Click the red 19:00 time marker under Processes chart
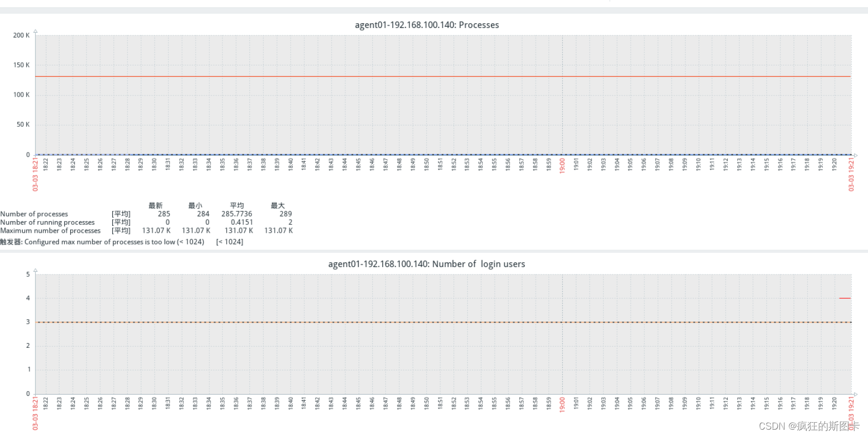The height and width of the screenshot is (436, 868). (x=562, y=165)
